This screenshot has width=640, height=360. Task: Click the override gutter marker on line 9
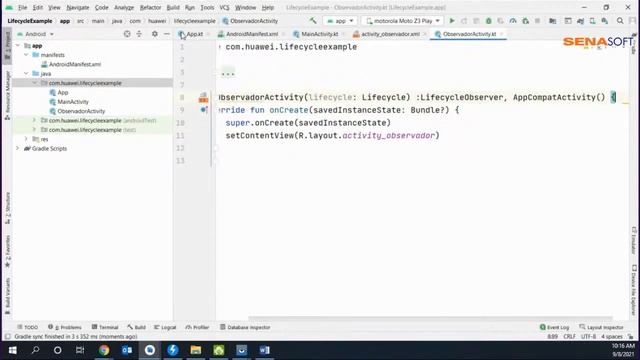pos(204,110)
